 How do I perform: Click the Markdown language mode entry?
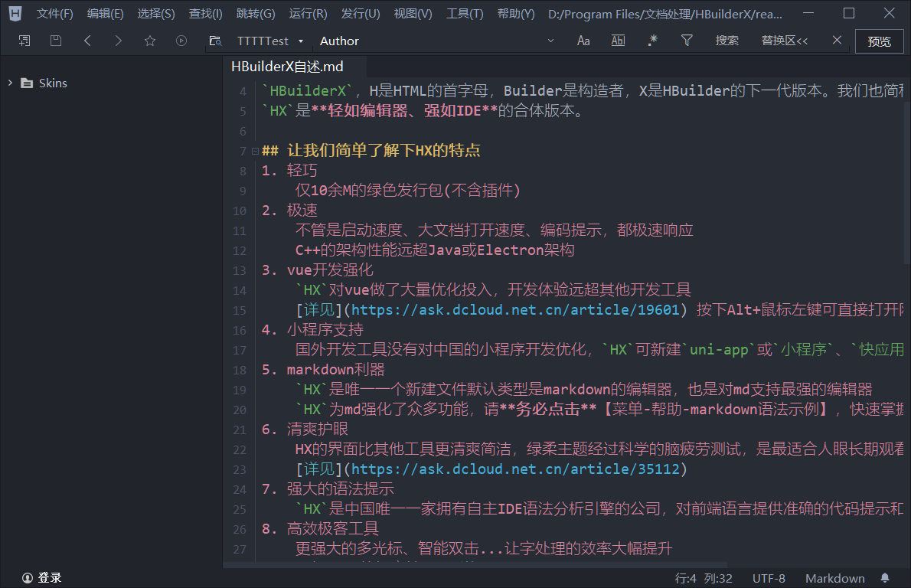(835, 578)
